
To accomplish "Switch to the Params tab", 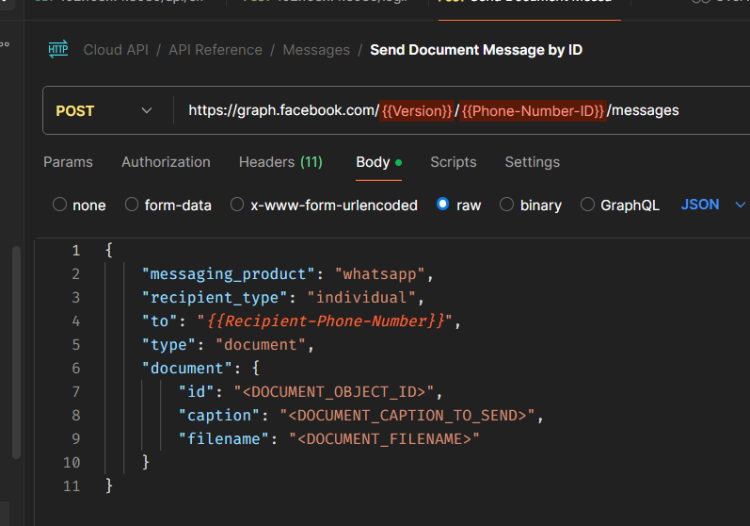I will click(68, 162).
